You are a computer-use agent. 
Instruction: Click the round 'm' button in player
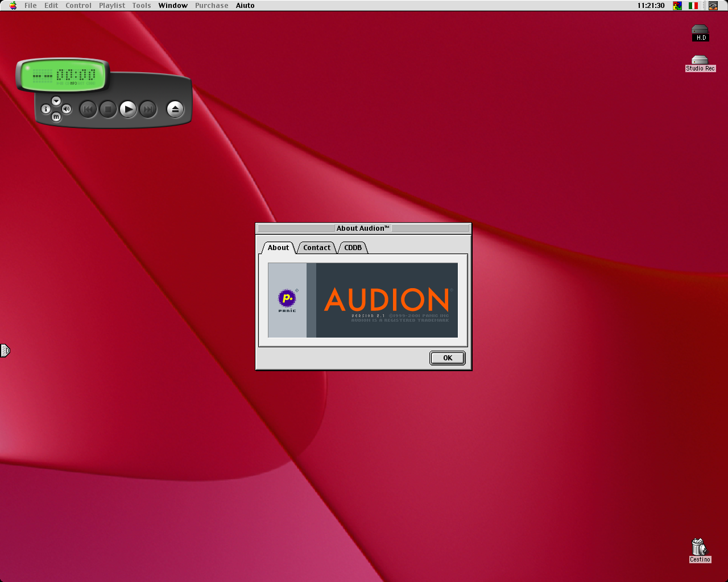tap(56, 117)
